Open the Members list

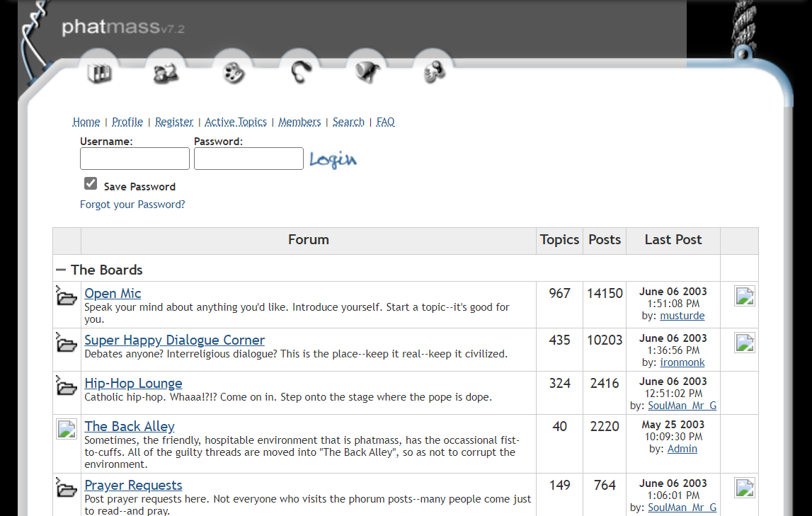point(300,122)
